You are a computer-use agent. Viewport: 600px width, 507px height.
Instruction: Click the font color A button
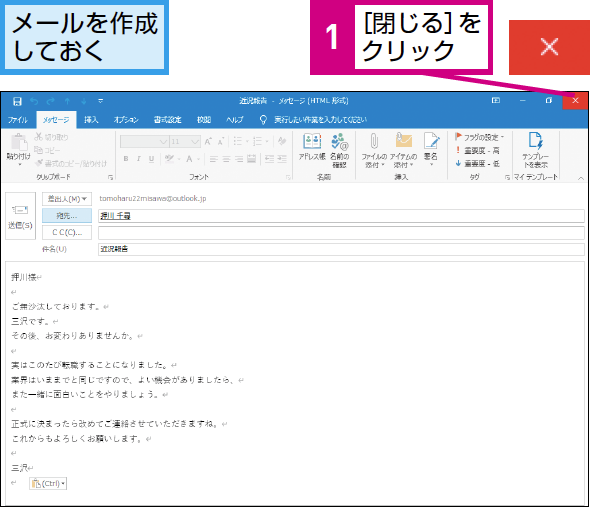[x=189, y=159]
